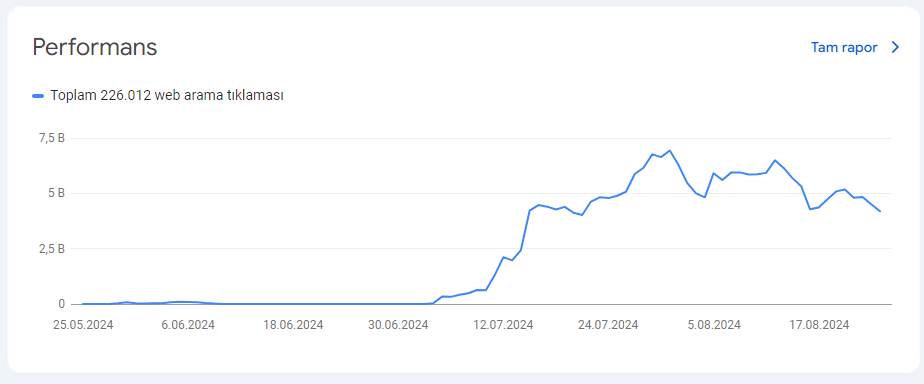Click the 6.06.2024 date axis label
This screenshot has height=384, width=924.
[187, 325]
